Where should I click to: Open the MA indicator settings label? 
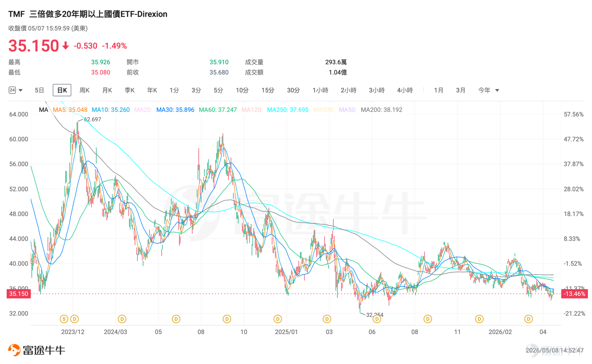coord(43,110)
